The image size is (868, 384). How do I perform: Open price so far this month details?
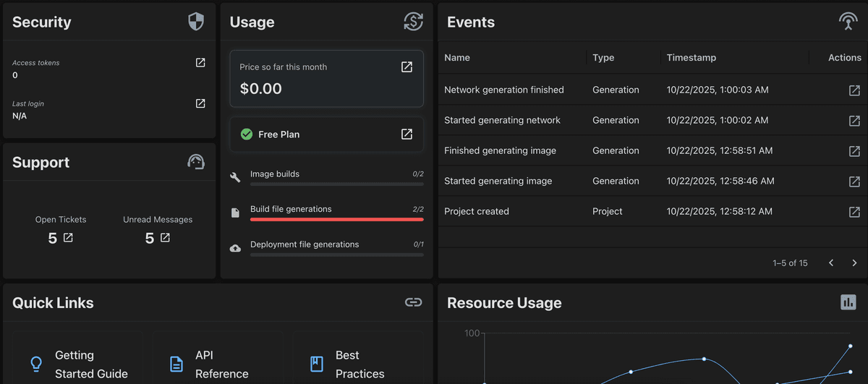tap(407, 67)
